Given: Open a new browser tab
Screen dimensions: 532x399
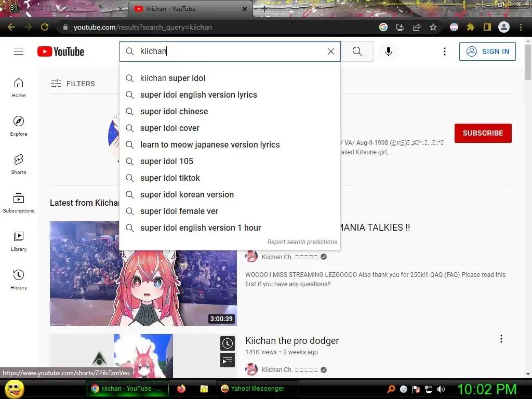Looking at the screenshot, I should [x=264, y=9].
